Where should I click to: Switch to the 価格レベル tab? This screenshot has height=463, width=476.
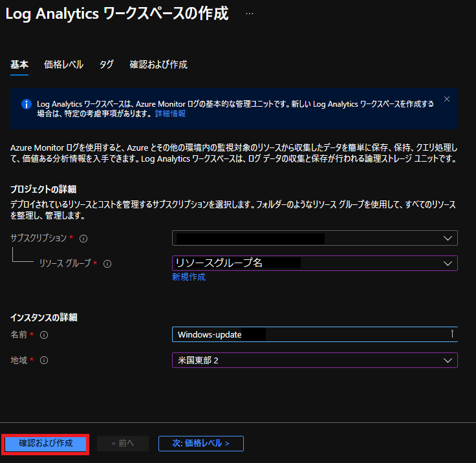[x=63, y=65]
